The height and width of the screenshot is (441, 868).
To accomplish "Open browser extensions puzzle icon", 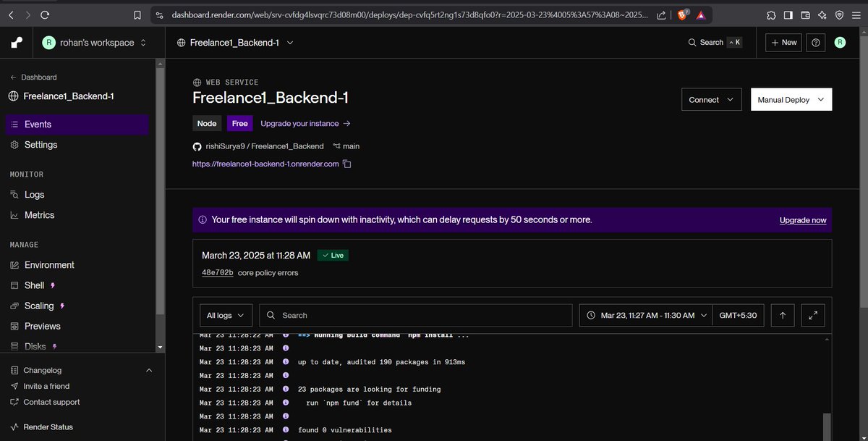I will tap(771, 14).
